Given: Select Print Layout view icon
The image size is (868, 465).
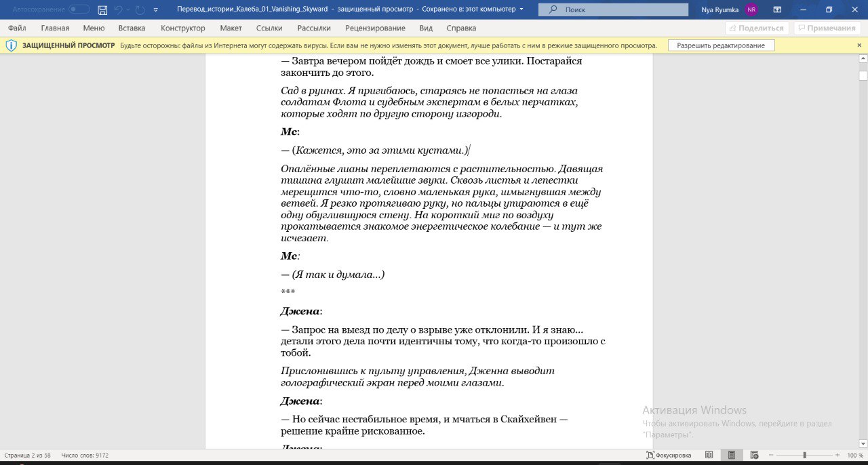Looking at the screenshot, I should pyautogui.click(x=731, y=456).
